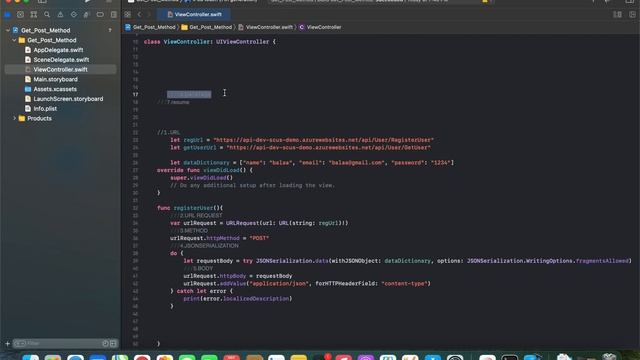Open Get_Post_Method folder in jump bar

point(207,27)
